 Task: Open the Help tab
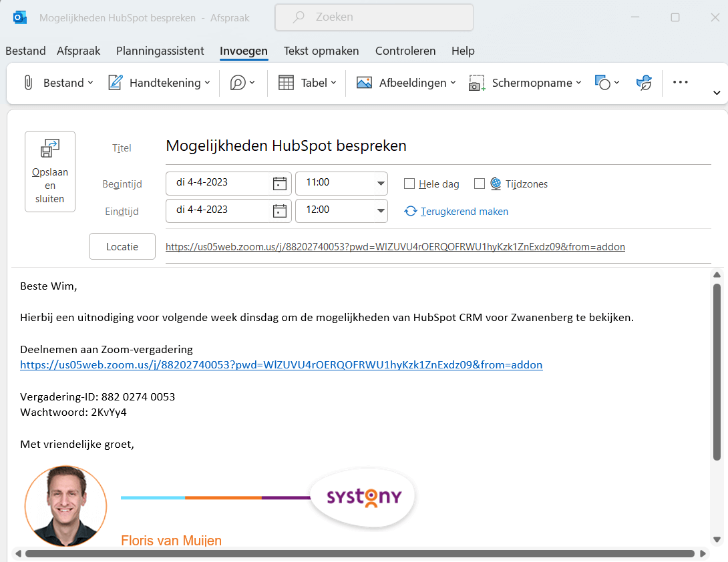click(x=463, y=51)
